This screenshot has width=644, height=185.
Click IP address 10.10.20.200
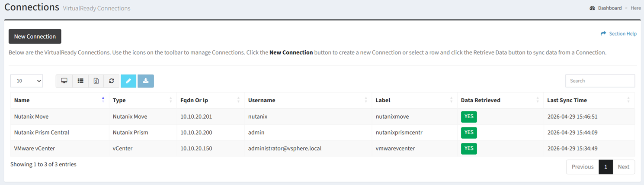pos(196,132)
